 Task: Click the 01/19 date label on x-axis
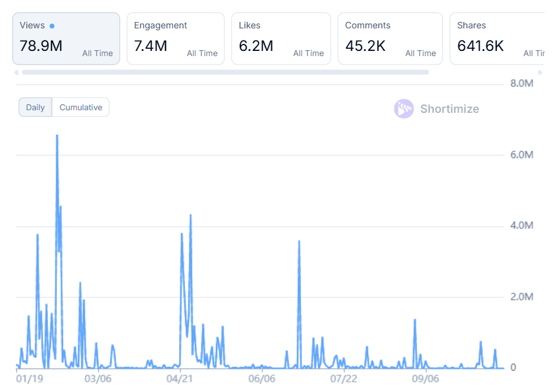coord(30,378)
